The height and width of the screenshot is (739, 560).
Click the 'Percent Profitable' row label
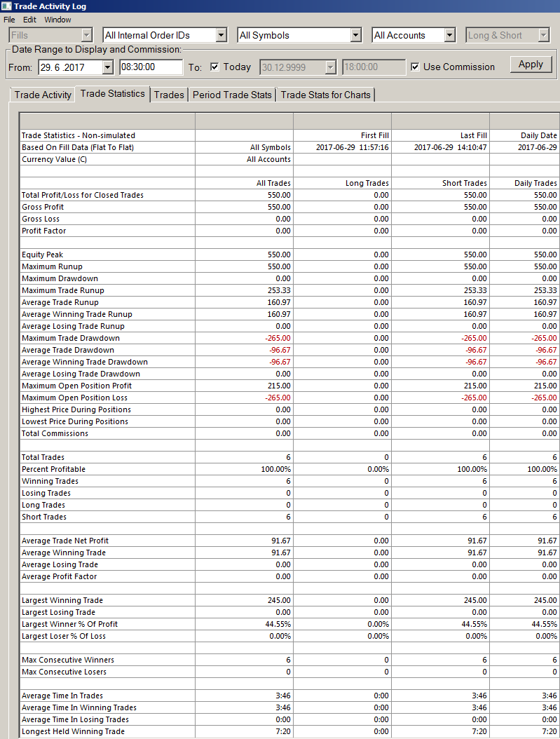(53, 470)
